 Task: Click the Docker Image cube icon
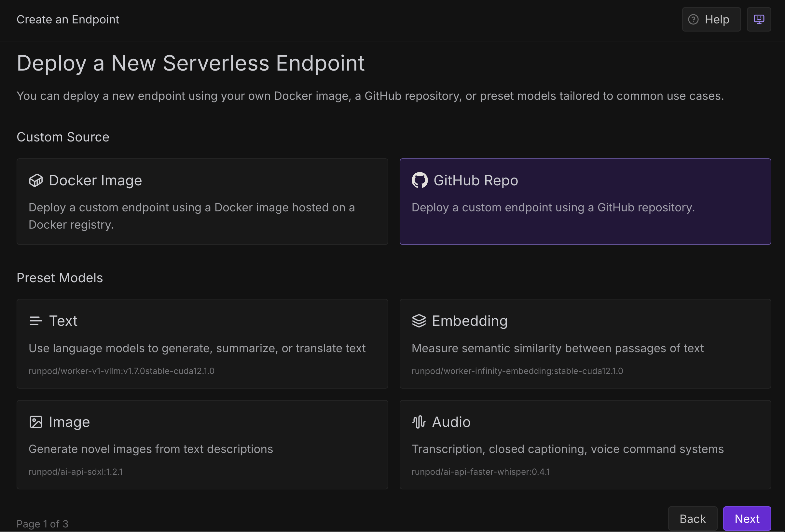point(36,180)
